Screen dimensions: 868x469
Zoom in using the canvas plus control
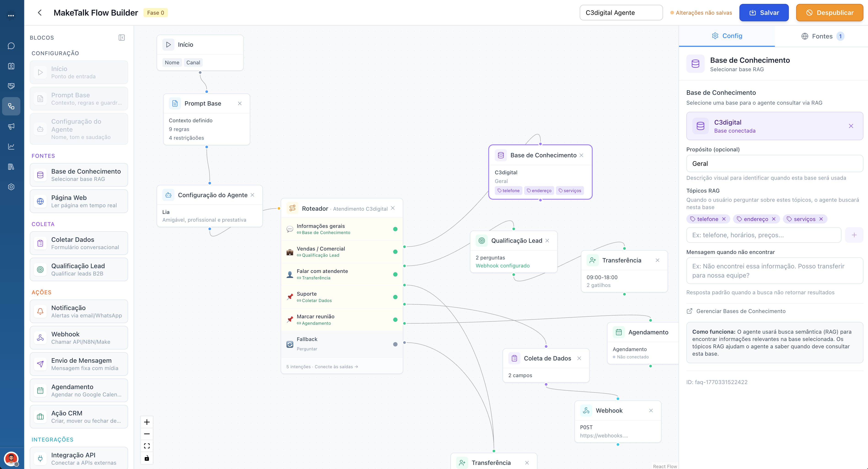(x=147, y=422)
